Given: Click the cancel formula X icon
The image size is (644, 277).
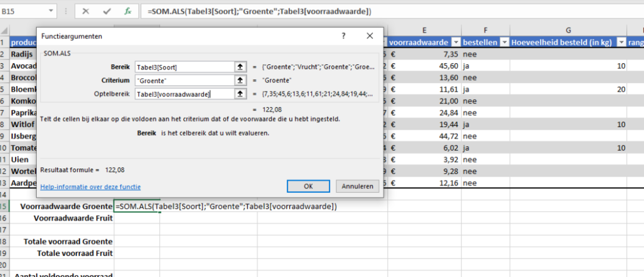Looking at the screenshot, I should (86, 11).
